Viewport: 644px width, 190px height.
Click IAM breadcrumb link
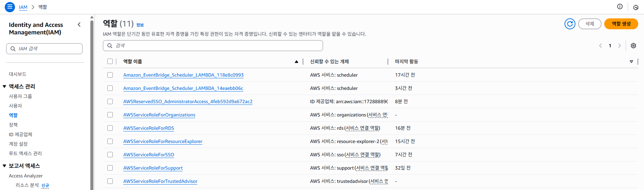23,7
